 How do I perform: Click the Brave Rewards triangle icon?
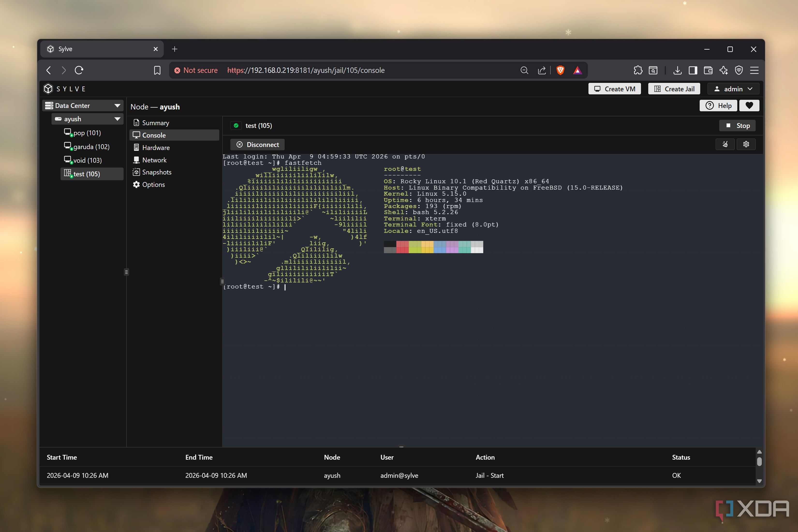(x=577, y=70)
